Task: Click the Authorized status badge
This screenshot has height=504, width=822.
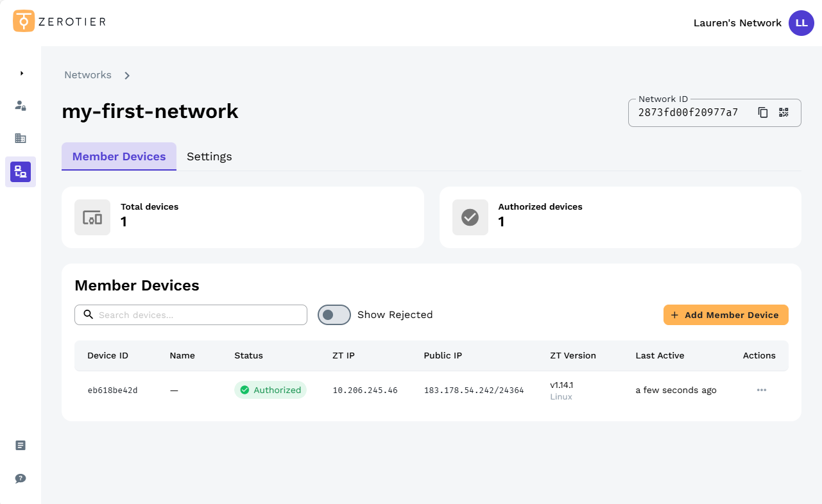Action: coord(270,390)
